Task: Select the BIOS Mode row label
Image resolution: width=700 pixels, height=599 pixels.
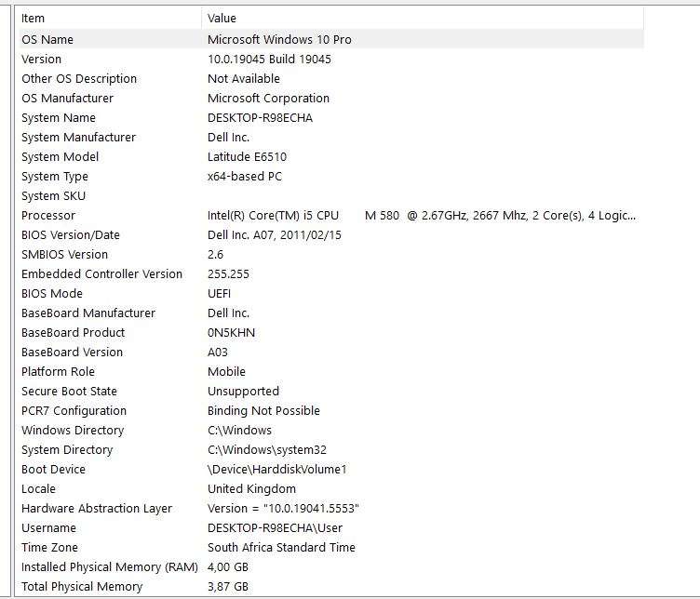Action: (52, 294)
